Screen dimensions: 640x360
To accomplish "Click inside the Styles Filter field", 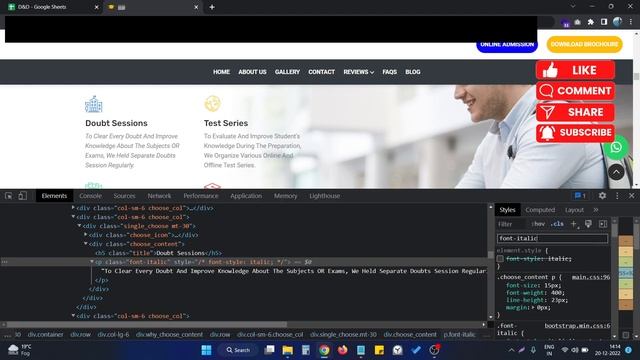I will click(x=512, y=224).
